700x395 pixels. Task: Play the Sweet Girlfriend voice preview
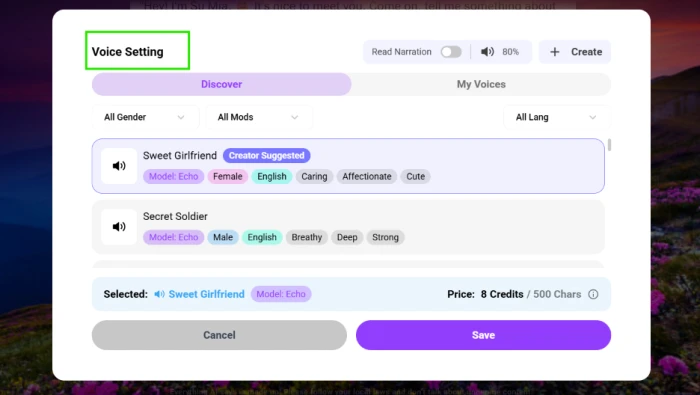(119, 166)
